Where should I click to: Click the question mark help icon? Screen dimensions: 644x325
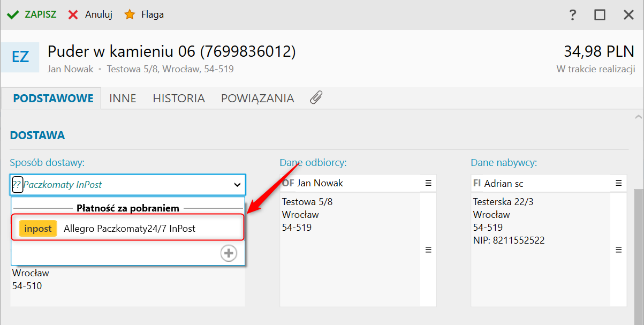click(x=573, y=15)
